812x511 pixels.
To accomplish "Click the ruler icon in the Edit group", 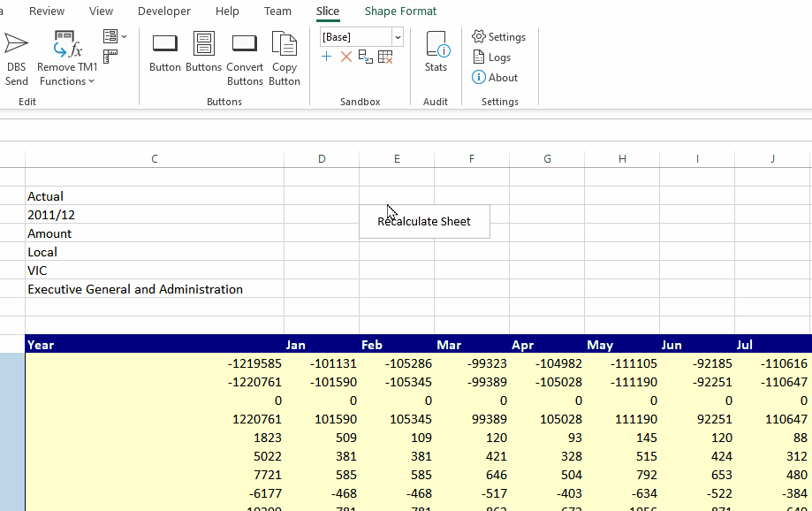I will pyautogui.click(x=110, y=57).
